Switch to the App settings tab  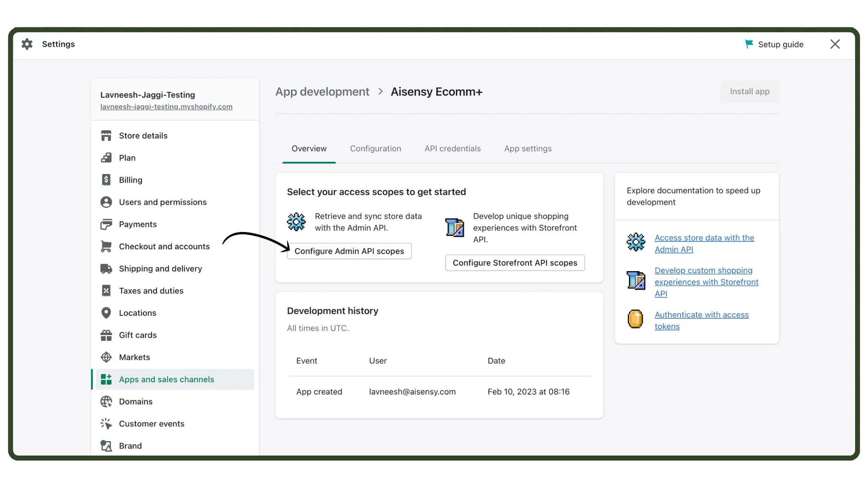tap(528, 148)
